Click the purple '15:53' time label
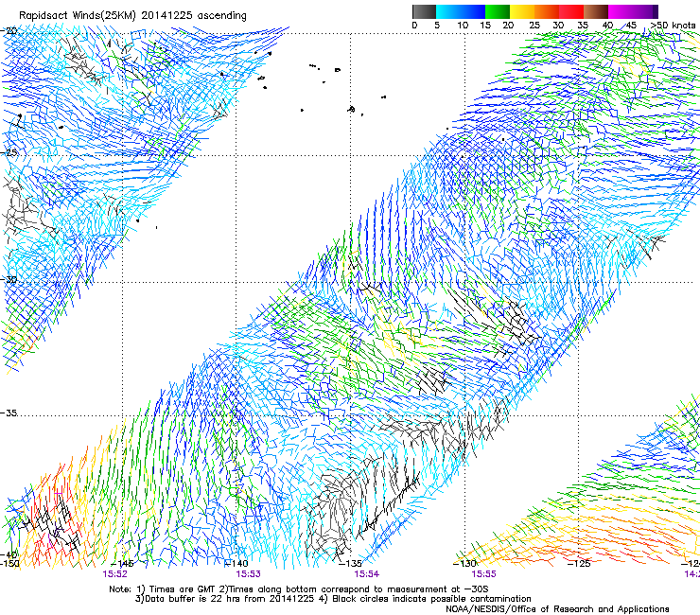The height and width of the screenshot is (615, 700). [248, 574]
